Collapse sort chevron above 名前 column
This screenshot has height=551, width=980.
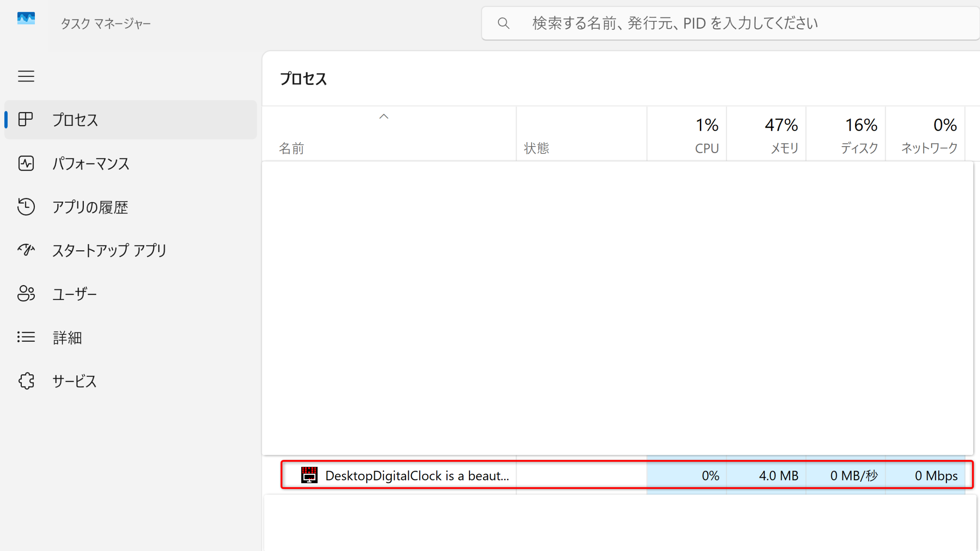tap(384, 117)
